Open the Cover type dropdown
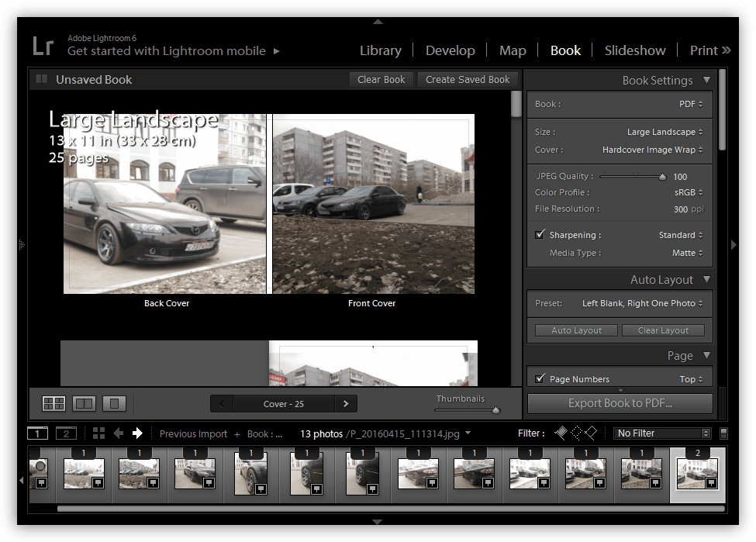The height and width of the screenshot is (542, 756). (652, 150)
